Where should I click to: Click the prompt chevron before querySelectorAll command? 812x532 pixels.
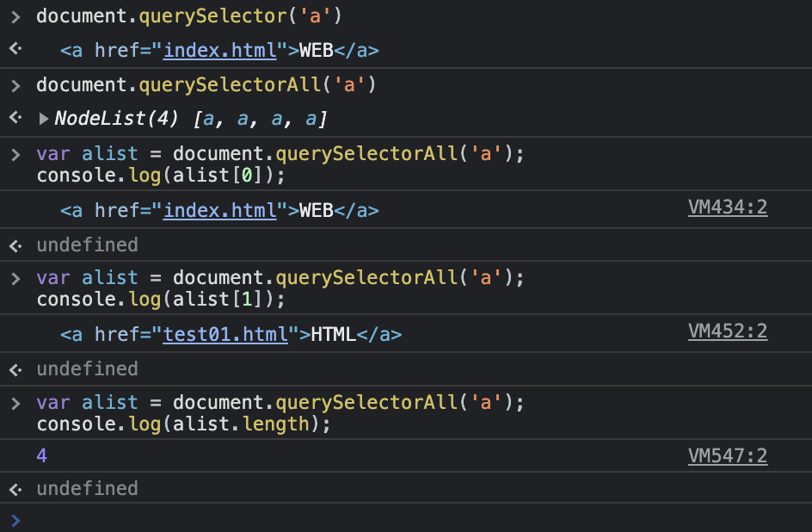click(x=15, y=84)
